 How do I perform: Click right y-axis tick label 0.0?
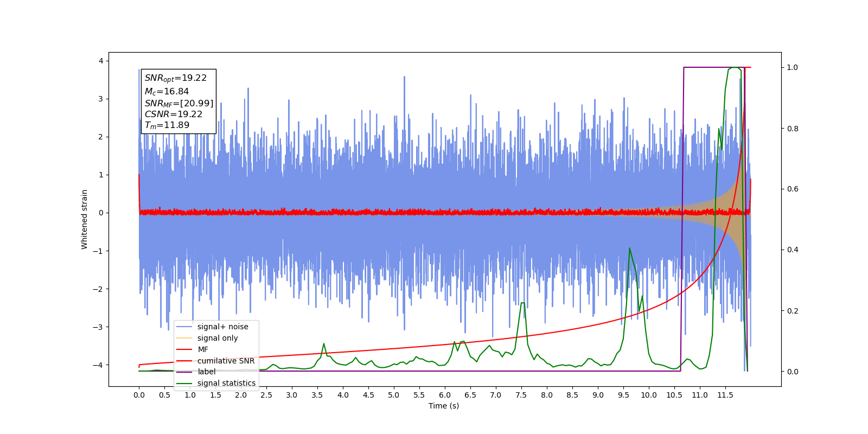point(793,372)
